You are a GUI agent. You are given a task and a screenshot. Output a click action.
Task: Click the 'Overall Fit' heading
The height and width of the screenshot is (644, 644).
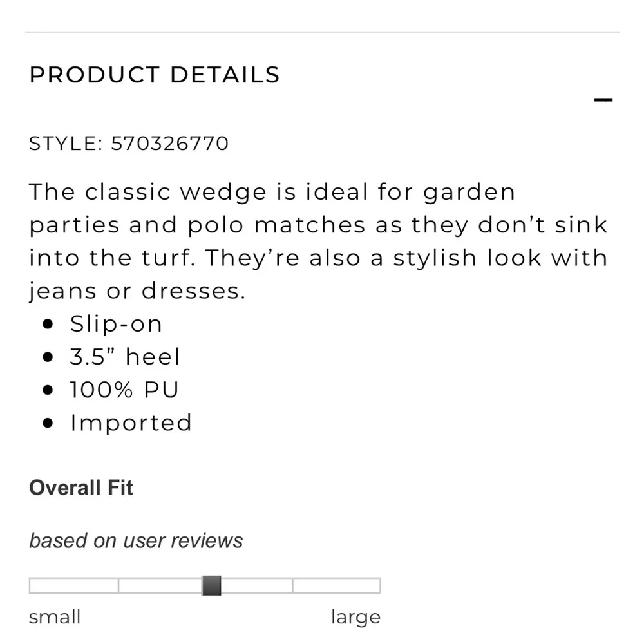click(81, 488)
